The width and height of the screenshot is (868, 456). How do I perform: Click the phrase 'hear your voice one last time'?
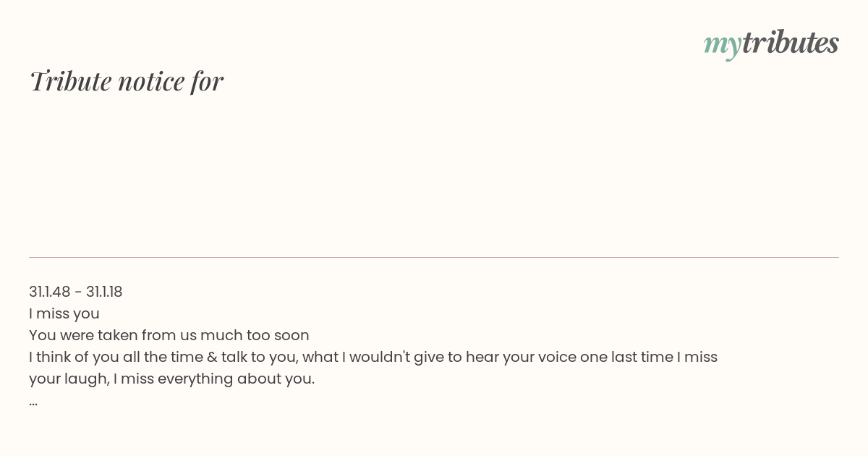(x=568, y=357)
